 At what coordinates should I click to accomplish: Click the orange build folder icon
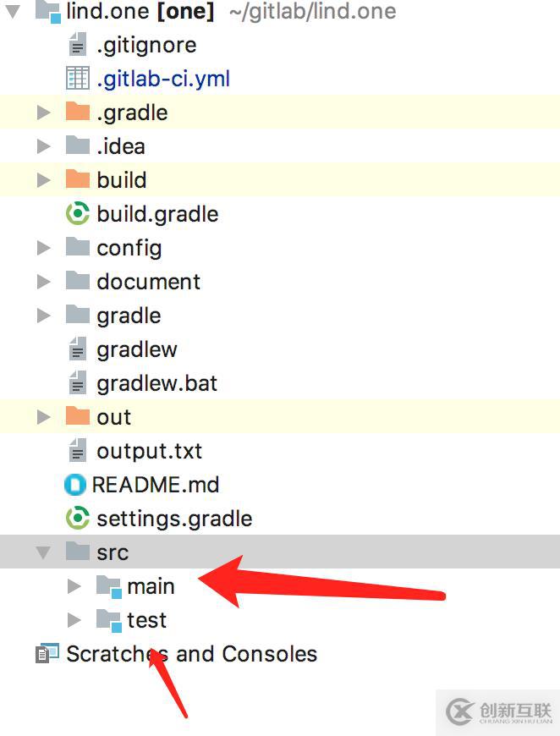click(x=78, y=180)
